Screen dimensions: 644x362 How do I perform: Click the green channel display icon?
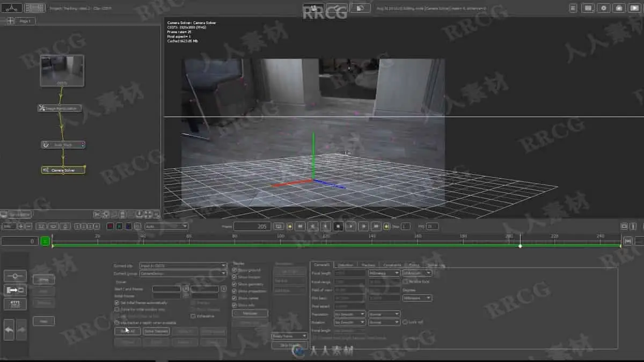pos(119,226)
